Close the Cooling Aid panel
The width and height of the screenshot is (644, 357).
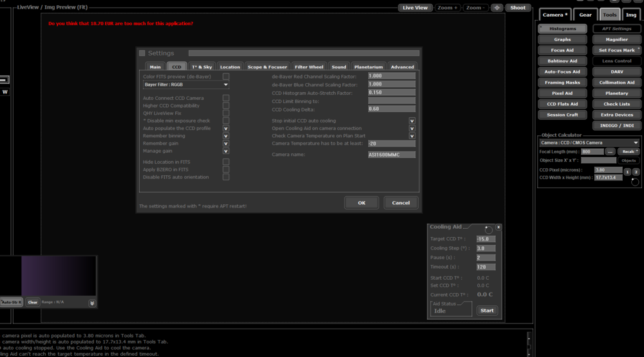(x=498, y=227)
